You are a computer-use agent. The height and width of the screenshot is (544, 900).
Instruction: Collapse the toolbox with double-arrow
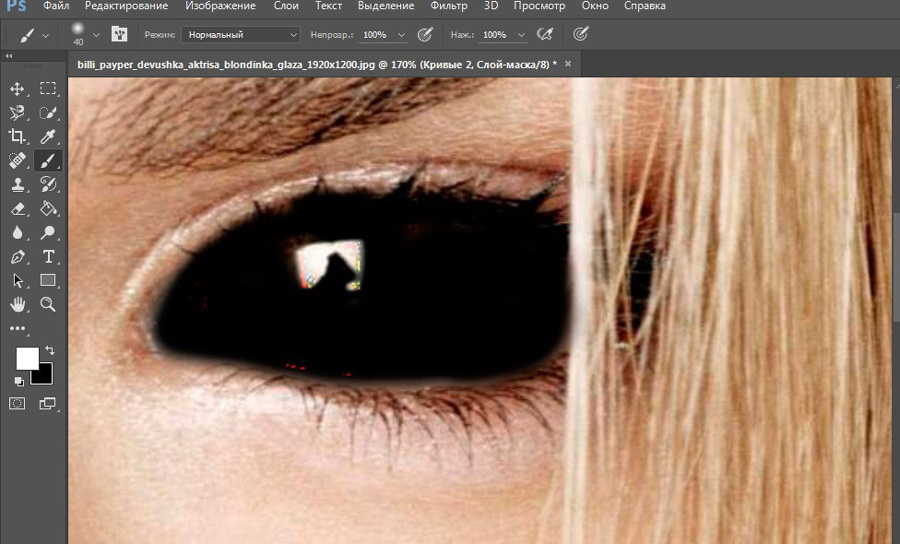pos(9,56)
